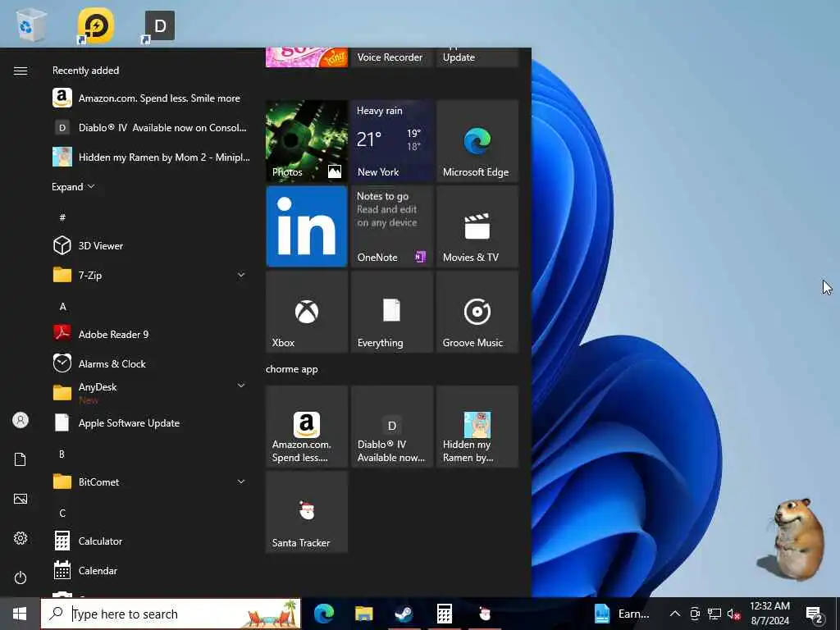Open Amazon.com tile in chorme app group
The width and height of the screenshot is (840, 630).
[x=307, y=426]
